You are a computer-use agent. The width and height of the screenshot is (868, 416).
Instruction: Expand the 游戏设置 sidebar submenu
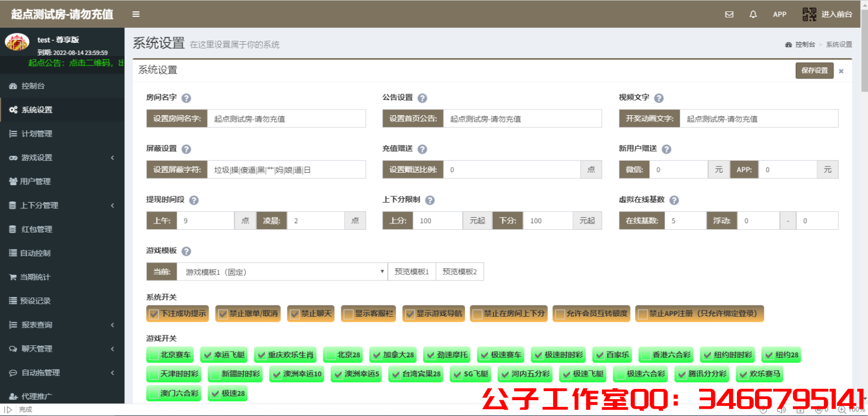point(62,157)
